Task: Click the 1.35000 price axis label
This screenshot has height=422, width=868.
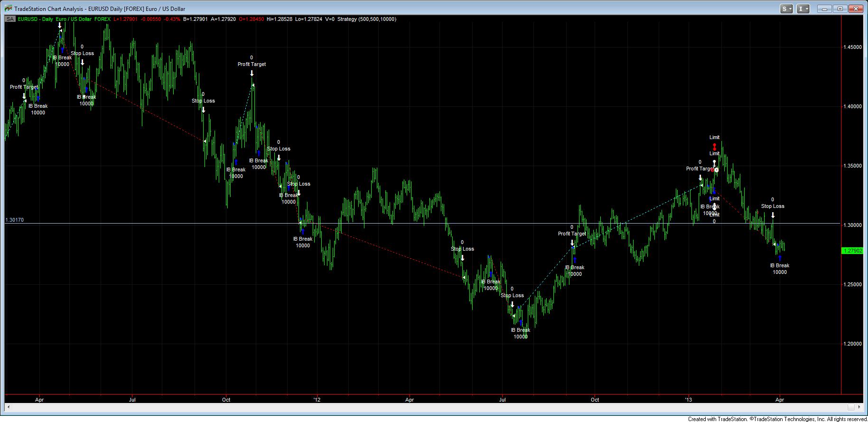Action: click(853, 166)
